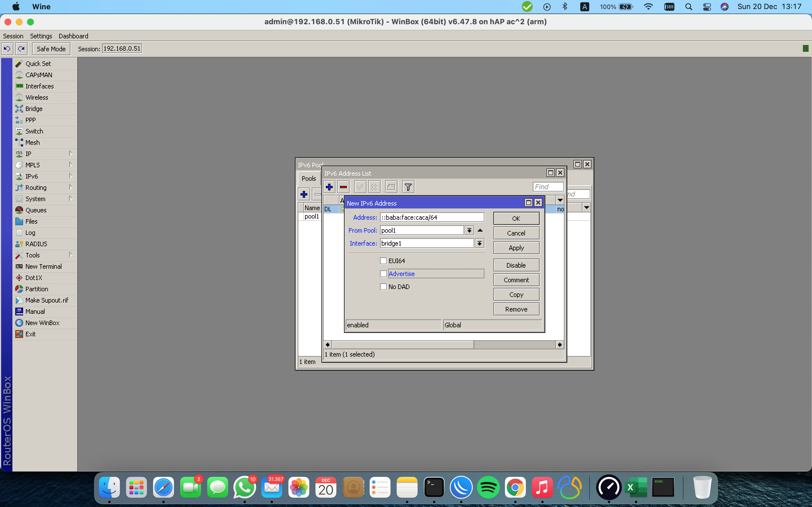812x507 pixels.
Task: Open the Settings menu
Action: pos(41,36)
